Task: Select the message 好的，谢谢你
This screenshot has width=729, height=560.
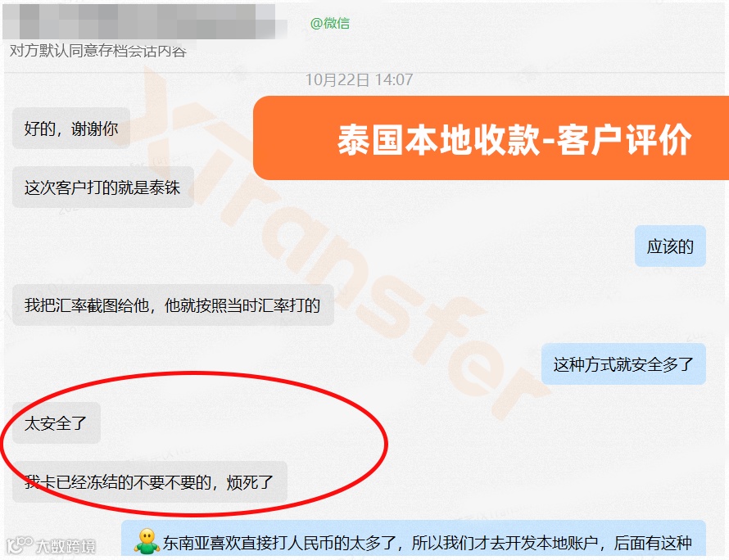Action: click(x=71, y=129)
